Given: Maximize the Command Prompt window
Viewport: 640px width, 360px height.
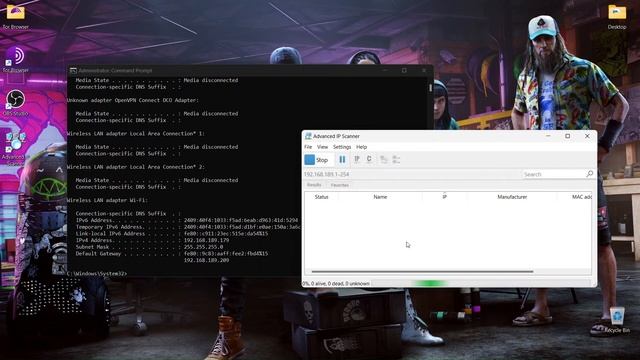Looking at the screenshot, I should coord(404,70).
